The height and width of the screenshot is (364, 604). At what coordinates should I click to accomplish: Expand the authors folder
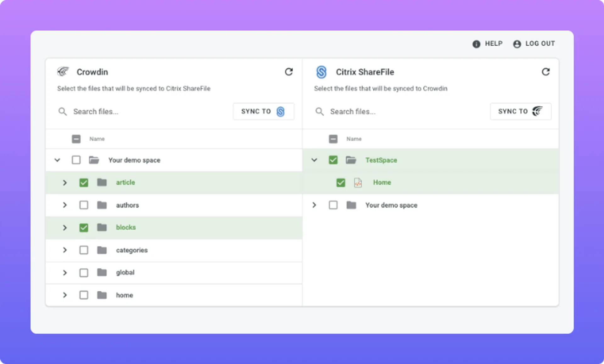point(65,205)
